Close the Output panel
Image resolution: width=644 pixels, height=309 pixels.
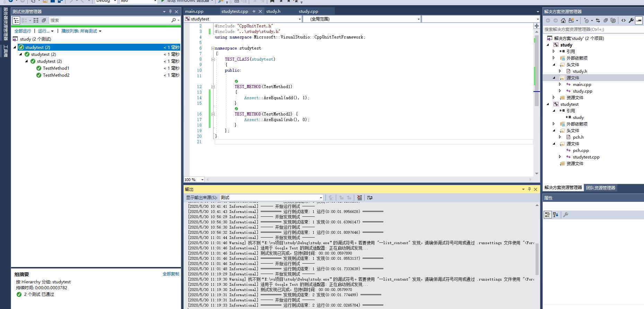click(536, 189)
